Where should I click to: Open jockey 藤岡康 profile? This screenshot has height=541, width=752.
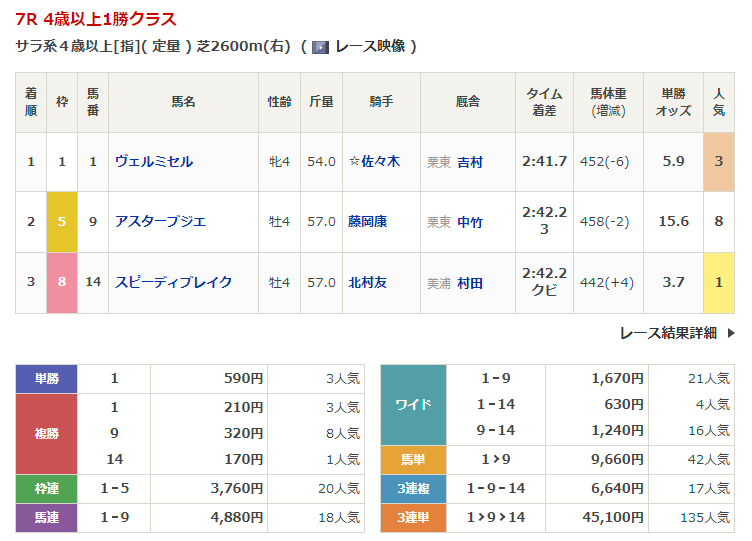(369, 221)
